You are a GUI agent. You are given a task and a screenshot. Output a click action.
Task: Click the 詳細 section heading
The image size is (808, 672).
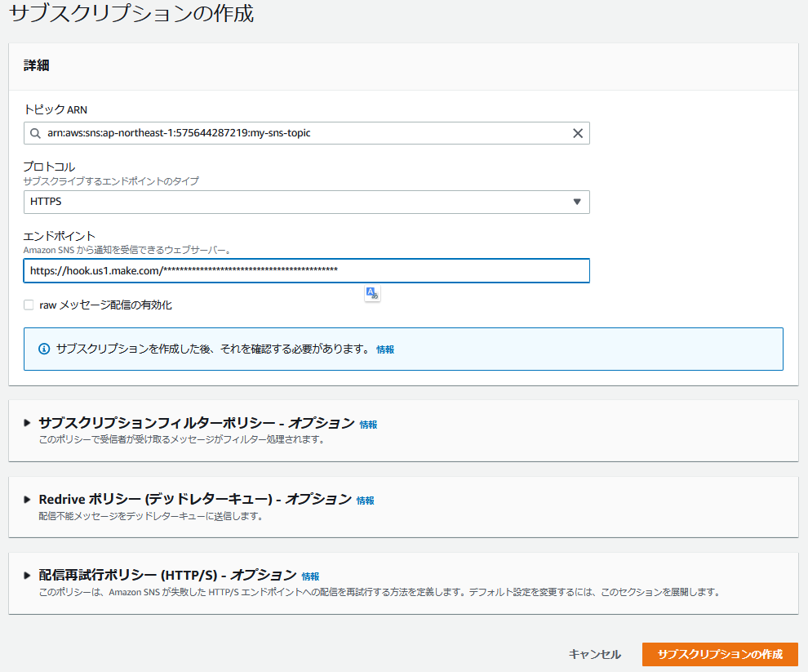point(37,65)
